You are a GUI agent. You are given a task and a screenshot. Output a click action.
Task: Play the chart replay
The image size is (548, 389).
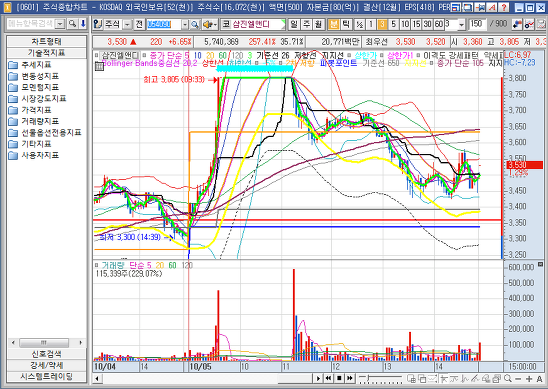(318, 378)
